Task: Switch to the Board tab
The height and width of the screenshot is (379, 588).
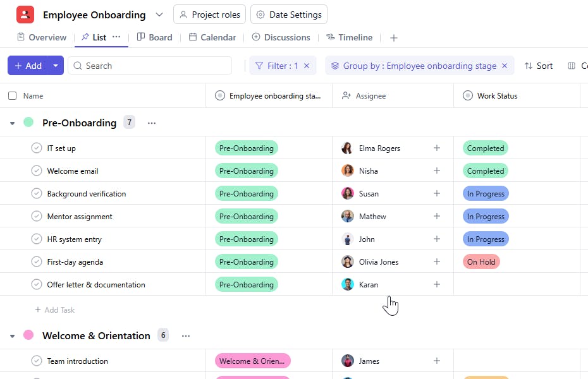Action: pyautogui.click(x=154, y=37)
